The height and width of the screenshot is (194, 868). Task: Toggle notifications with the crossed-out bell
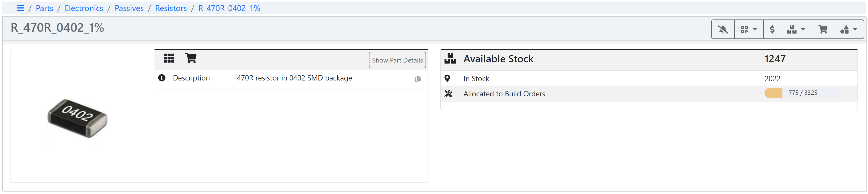pyautogui.click(x=722, y=30)
